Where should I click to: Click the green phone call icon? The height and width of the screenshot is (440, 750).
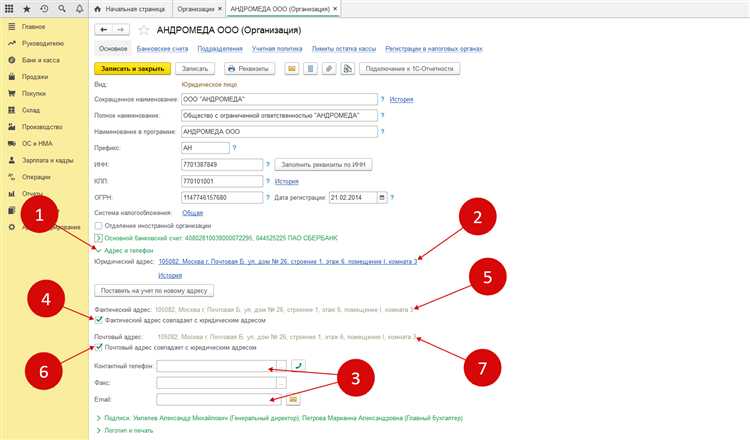(x=298, y=365)
